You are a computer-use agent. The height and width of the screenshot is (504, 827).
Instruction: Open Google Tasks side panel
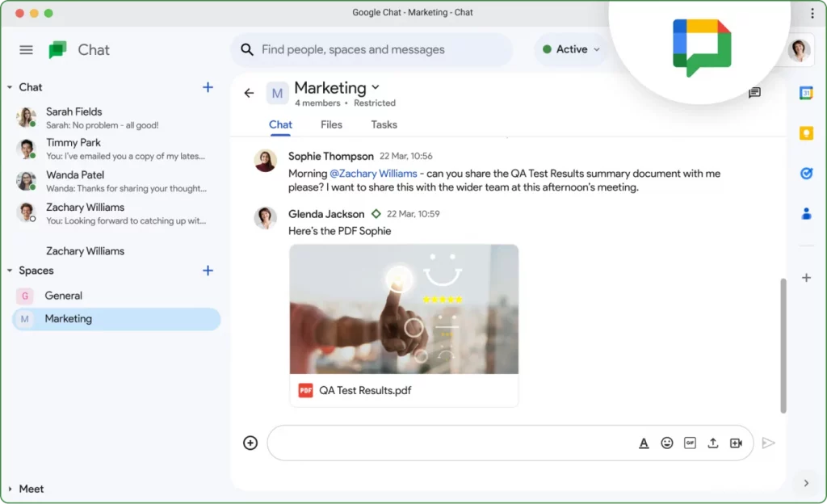coord(806,173)
